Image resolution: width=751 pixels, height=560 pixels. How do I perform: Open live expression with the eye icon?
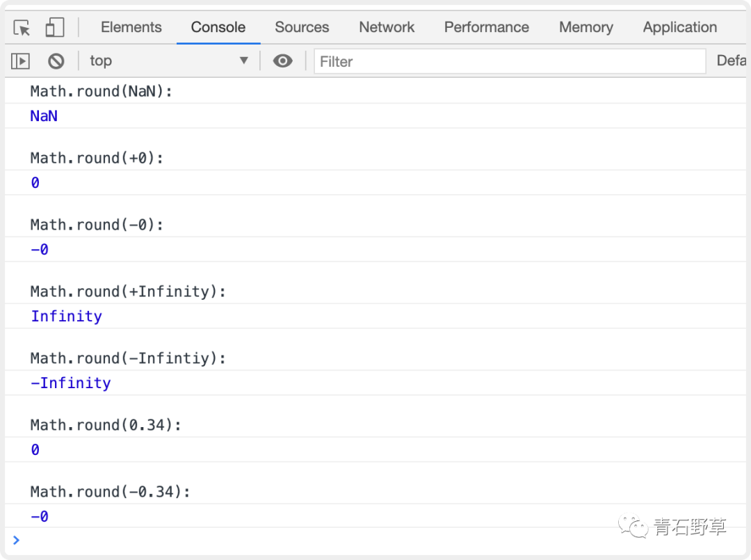[x=282, y=61]
